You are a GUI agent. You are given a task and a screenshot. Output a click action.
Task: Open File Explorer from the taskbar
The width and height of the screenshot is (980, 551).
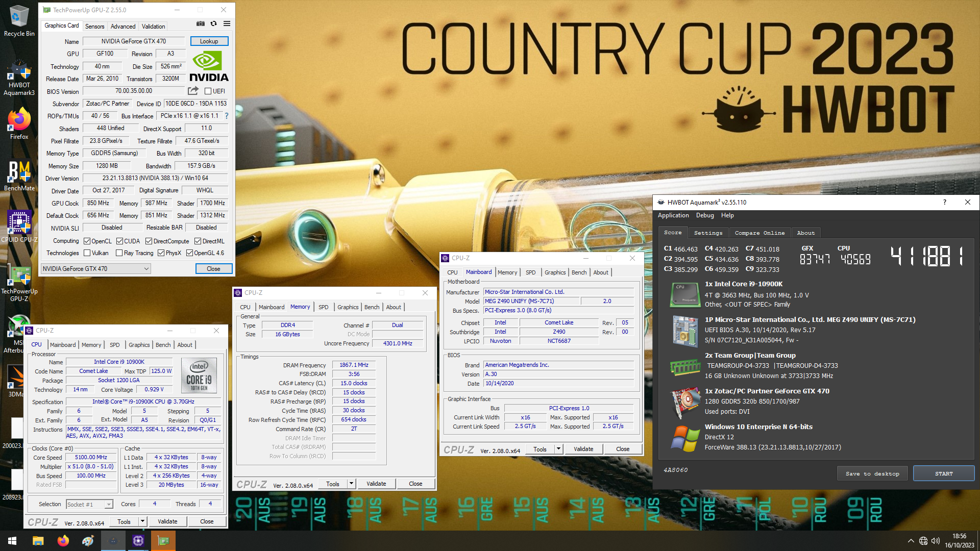point(38,541)
